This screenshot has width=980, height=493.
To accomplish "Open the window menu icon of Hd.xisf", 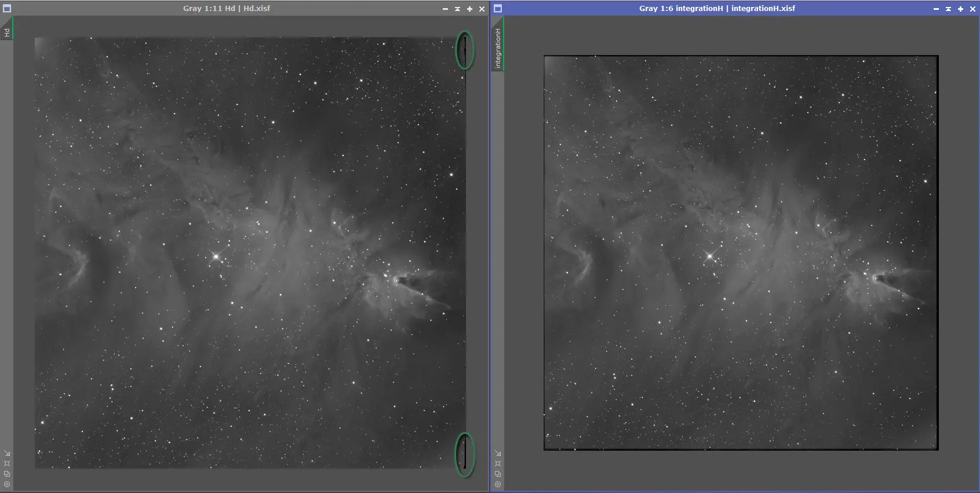I will pyautogui.click(x=7, y=9).
